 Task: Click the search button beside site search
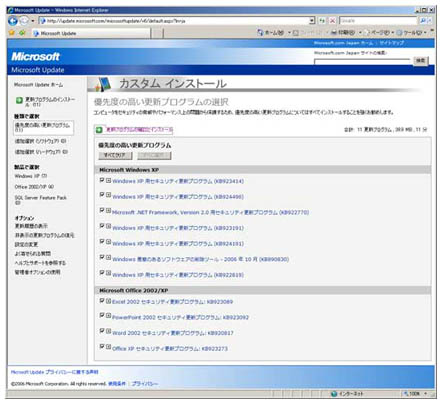pyautogui.click(x=420, y=61)
